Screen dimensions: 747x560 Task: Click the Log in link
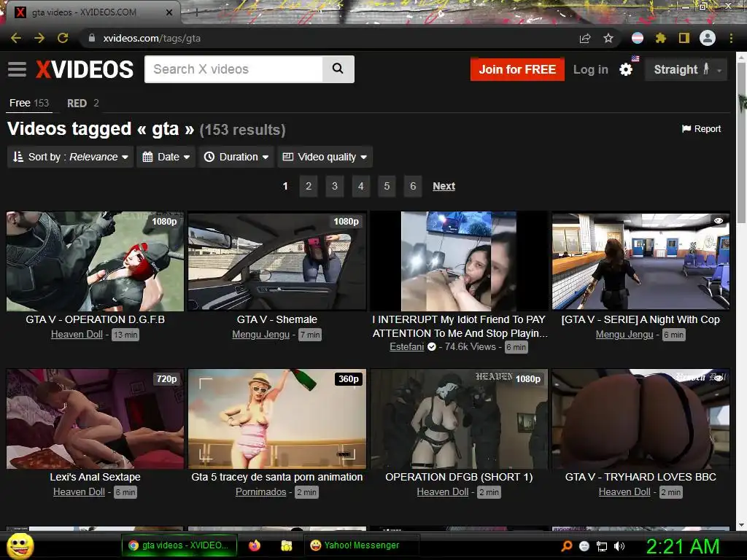click(x=591, y=69)
